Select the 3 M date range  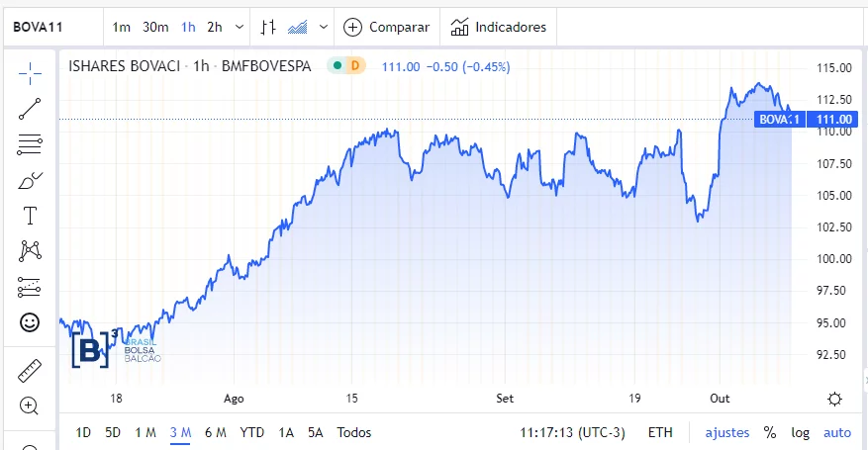[180, 433]
